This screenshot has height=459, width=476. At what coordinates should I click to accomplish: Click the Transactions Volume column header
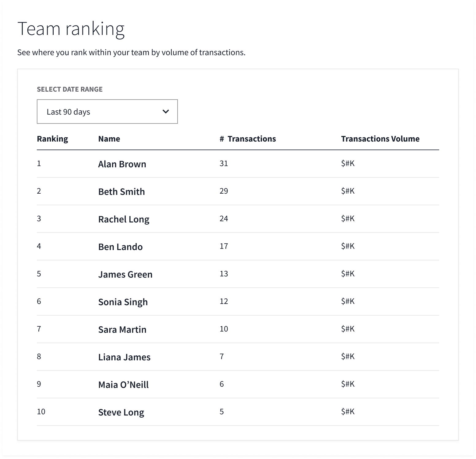pyautogui.click(x=380, y=139)
